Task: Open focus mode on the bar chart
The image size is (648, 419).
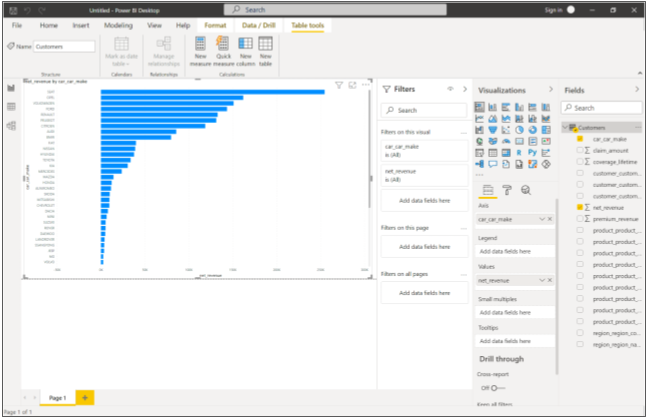Action: click(x=352, y=85)
